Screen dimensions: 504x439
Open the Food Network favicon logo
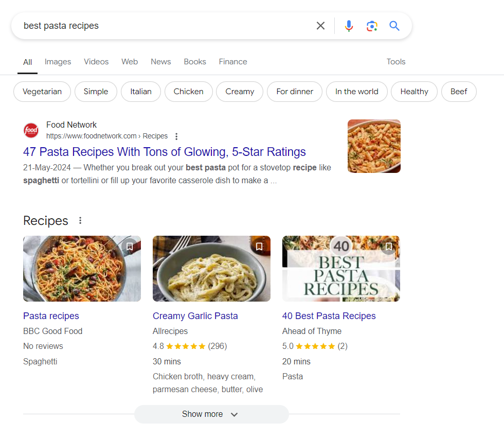[31, 130]
